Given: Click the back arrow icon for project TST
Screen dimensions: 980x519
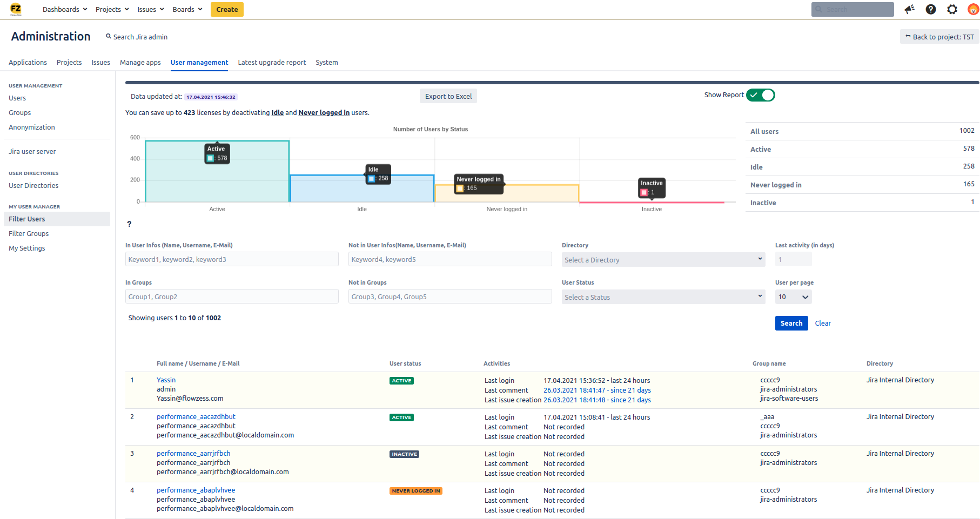Looking at the screenshot, I should 908,37.
